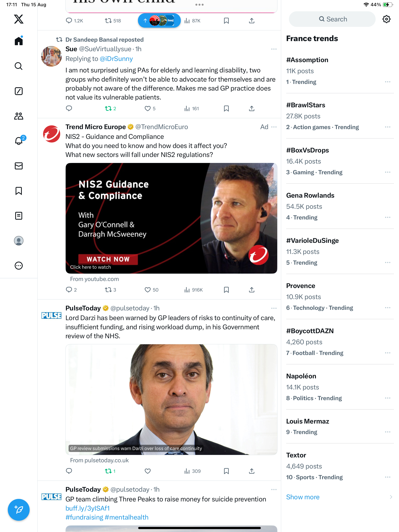Tap the compose new post button
This screenshot has width=399, height=532.
pos(19,510)
